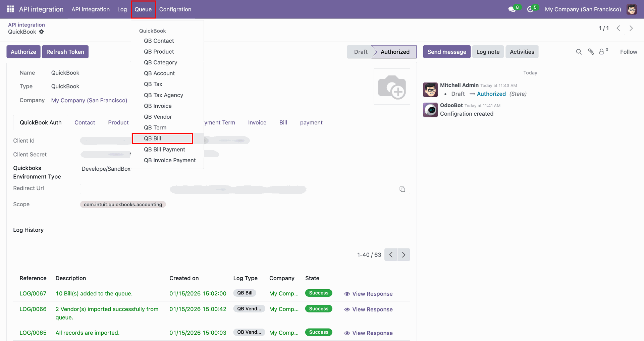Screen dimensions: 644x341
Task: Go to previous Log History page
Action: tap(391, 255)
